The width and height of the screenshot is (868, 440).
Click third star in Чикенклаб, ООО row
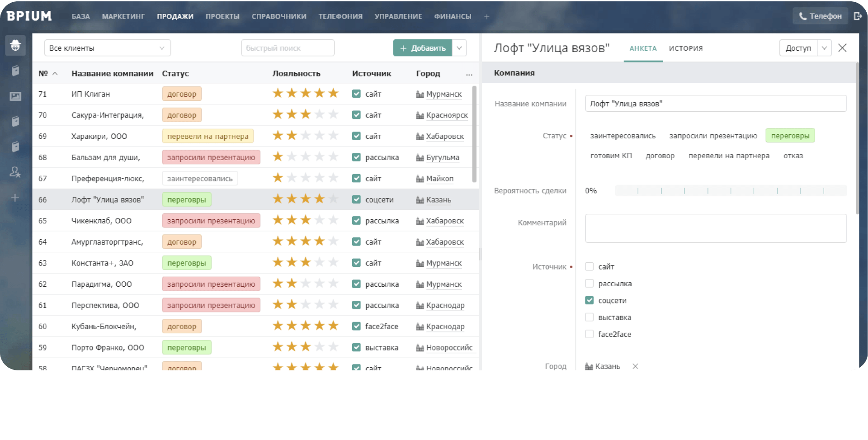click(306, 220)
